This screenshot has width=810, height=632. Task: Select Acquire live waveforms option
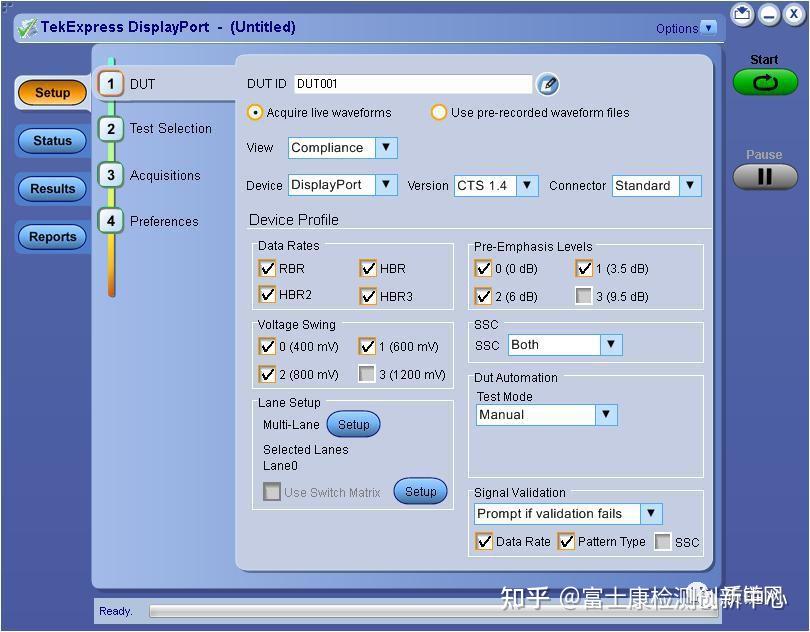tap(255, 112)
